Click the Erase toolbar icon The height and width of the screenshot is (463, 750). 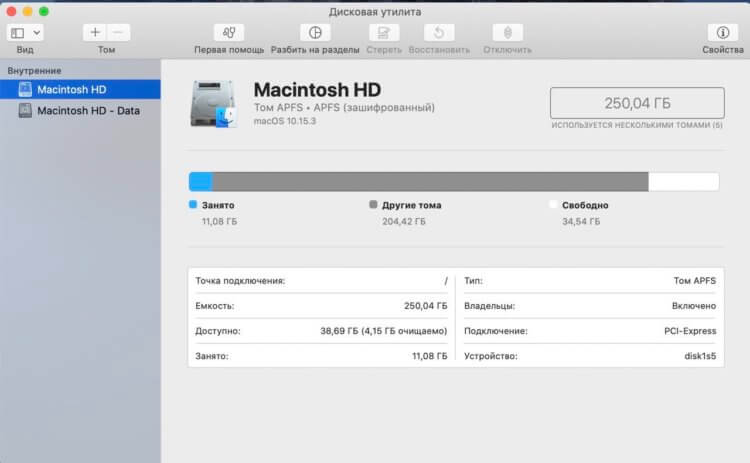[384, 33]
